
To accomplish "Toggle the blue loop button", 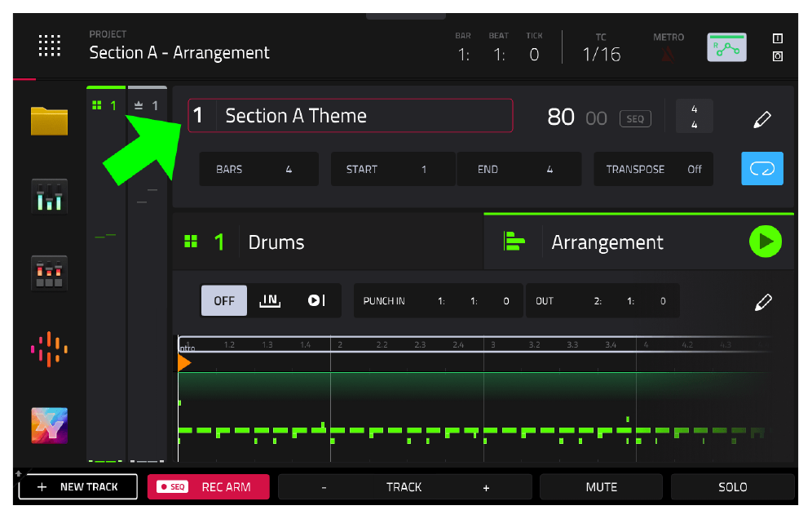I will tap(761, 168).
